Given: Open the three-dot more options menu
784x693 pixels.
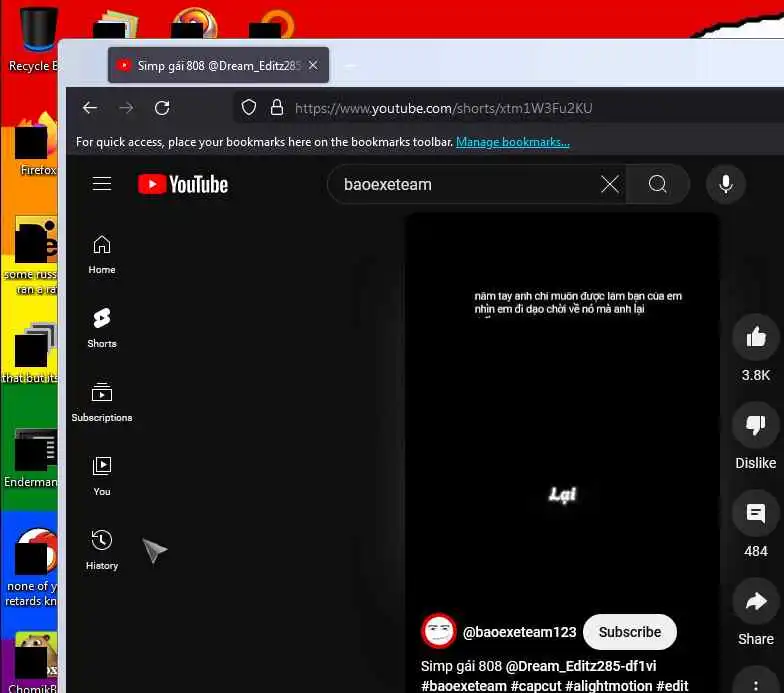Looking at the screenshot, I should pyautogui.click(x=756, y=684).
